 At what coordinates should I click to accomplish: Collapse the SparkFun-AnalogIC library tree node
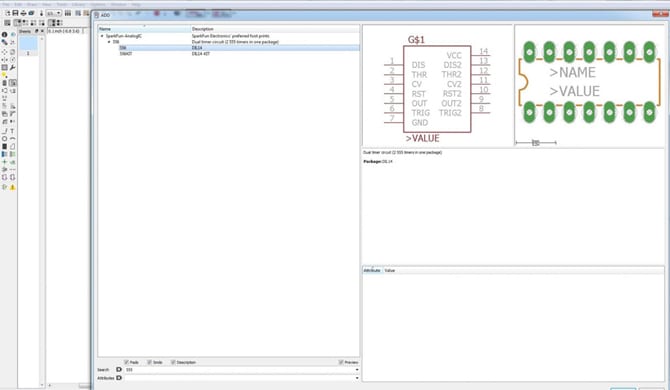point(102,36)
